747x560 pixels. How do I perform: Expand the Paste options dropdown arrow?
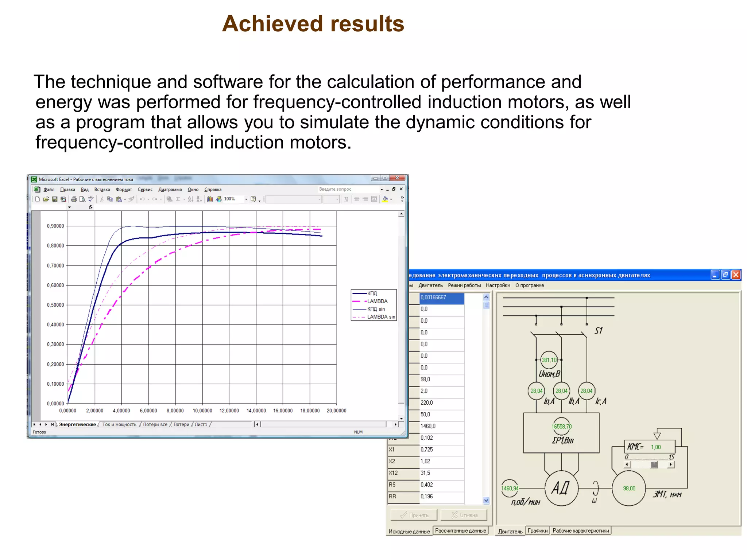[125, 199]
